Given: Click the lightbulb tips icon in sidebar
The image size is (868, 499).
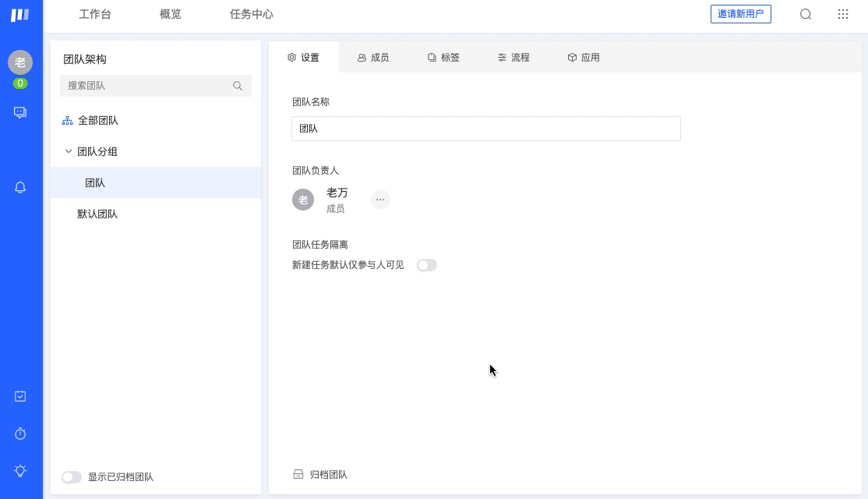Looking at the screenshot, I should tap(20, 471).
